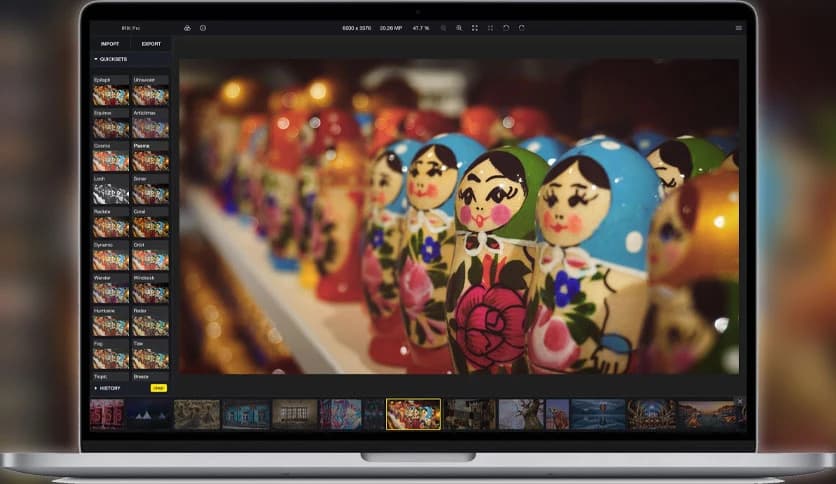Apply the Coral quickset preset
The width and height of the screenshot is (836, 484).
coord(150,223)
